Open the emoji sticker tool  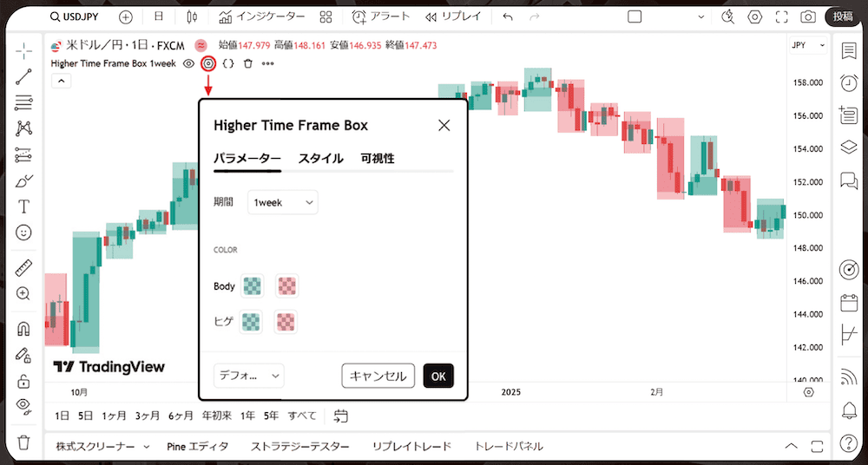[x=23, y=232]
